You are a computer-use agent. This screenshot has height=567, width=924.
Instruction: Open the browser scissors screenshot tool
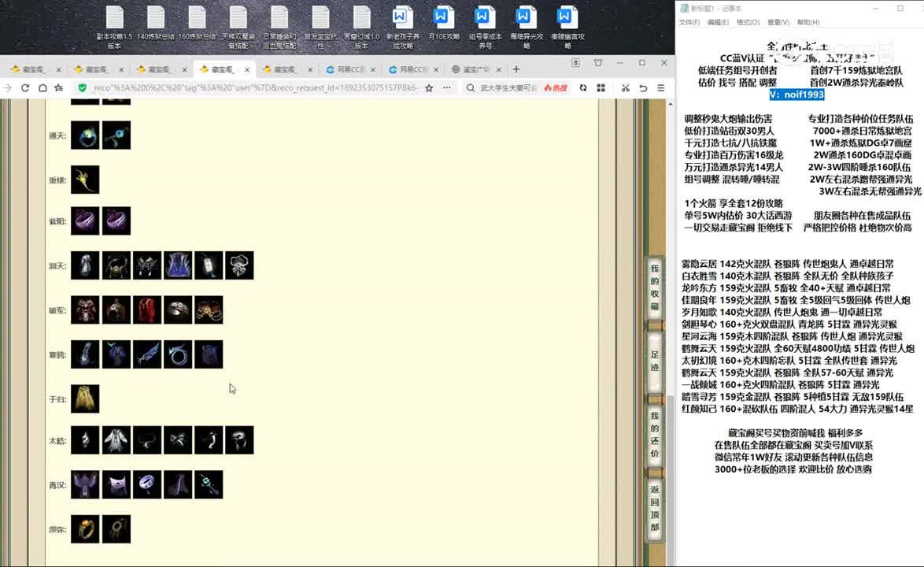coord(625,88)
